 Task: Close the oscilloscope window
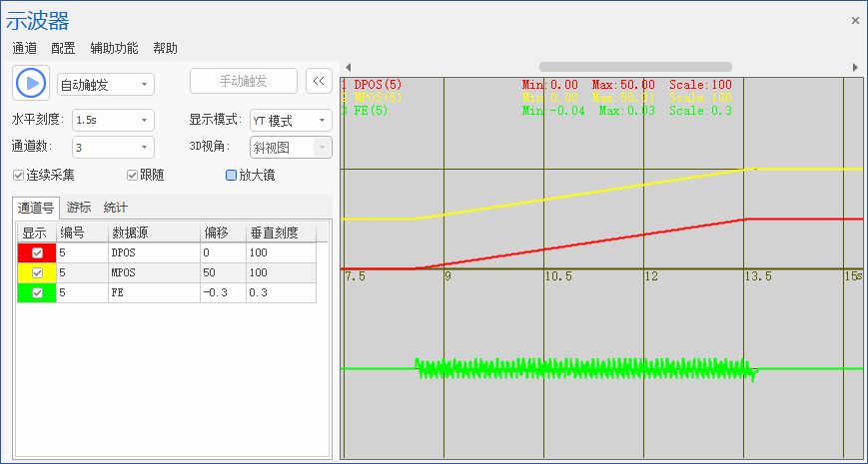pos(855,21)
